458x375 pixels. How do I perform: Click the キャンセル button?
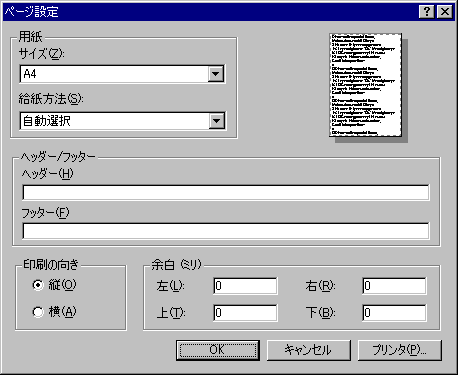click(x=309, y=350)
